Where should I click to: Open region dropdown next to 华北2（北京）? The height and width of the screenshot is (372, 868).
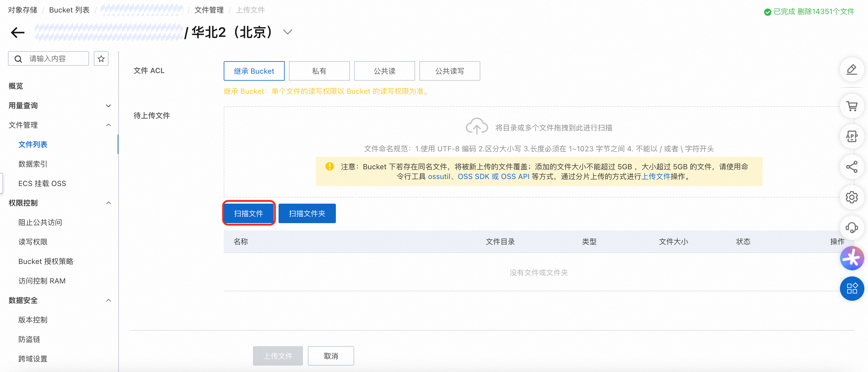click(287, 32)
